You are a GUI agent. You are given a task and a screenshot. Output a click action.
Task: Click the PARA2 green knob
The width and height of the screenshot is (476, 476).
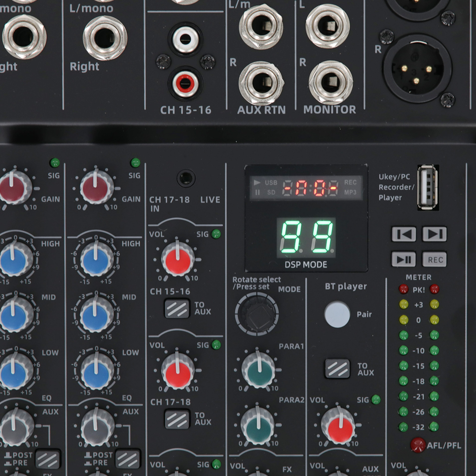258,425
